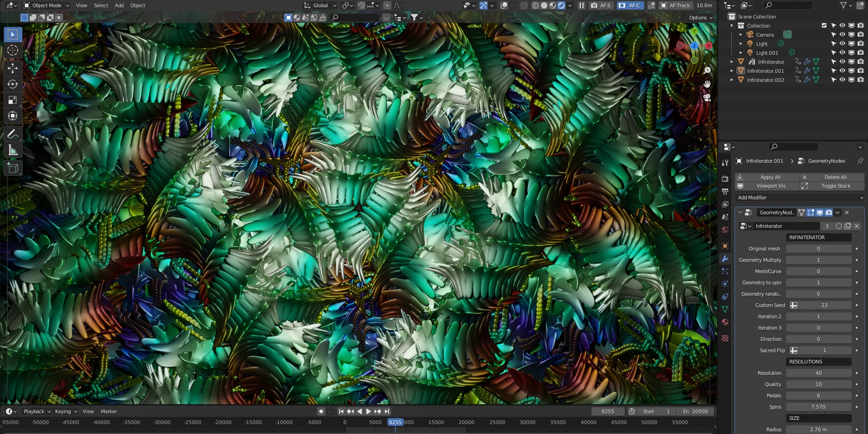The height and width of the screenshot is (434, 868).
Task: Open the timeline Keying menu
Action: click(x=66, y=412)
